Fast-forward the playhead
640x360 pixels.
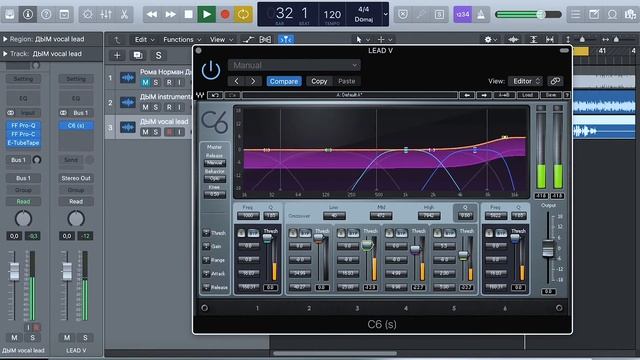[x=170, y=15]
